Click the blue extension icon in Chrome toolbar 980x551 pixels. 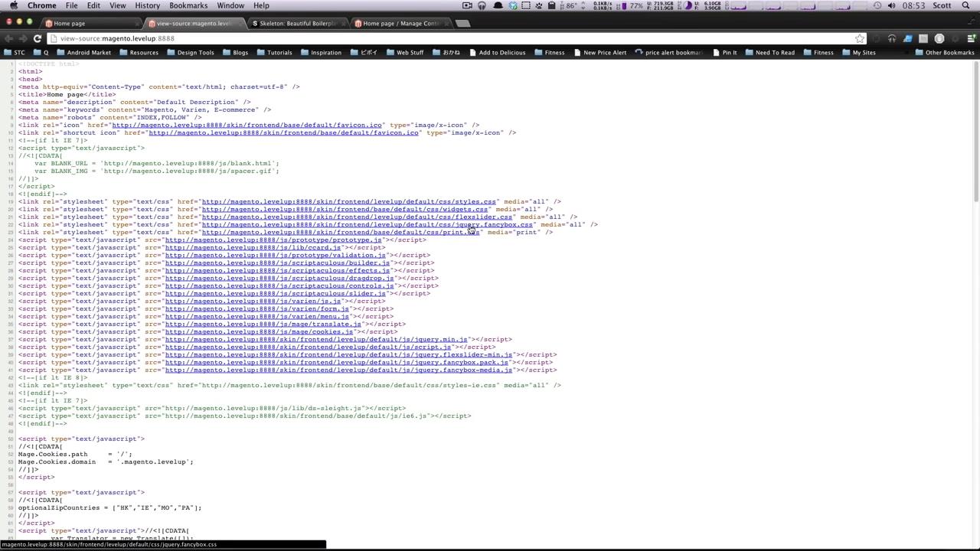[908, 38]
